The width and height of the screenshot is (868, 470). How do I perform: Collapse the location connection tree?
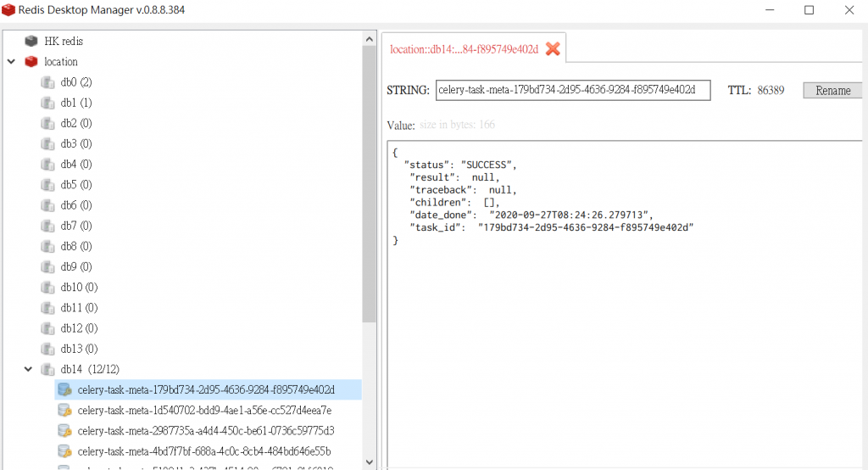click(11, 62)
